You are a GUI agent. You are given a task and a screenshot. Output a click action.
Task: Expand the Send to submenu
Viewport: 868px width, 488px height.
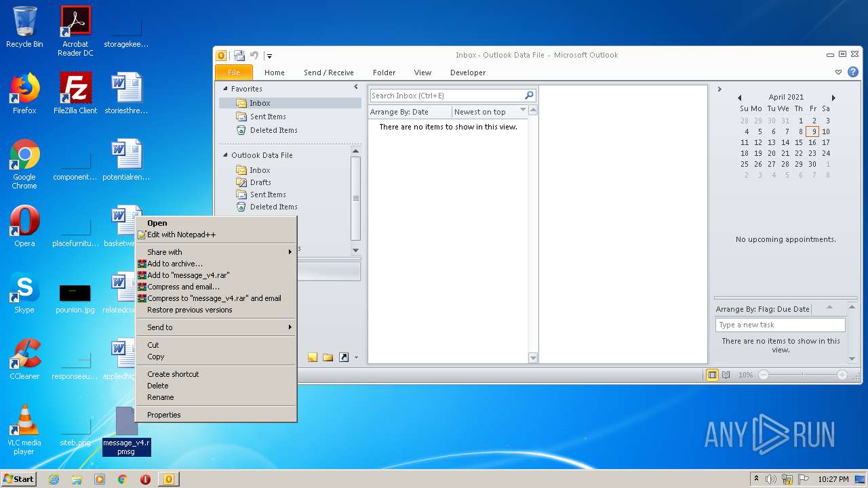click(216, 327)
